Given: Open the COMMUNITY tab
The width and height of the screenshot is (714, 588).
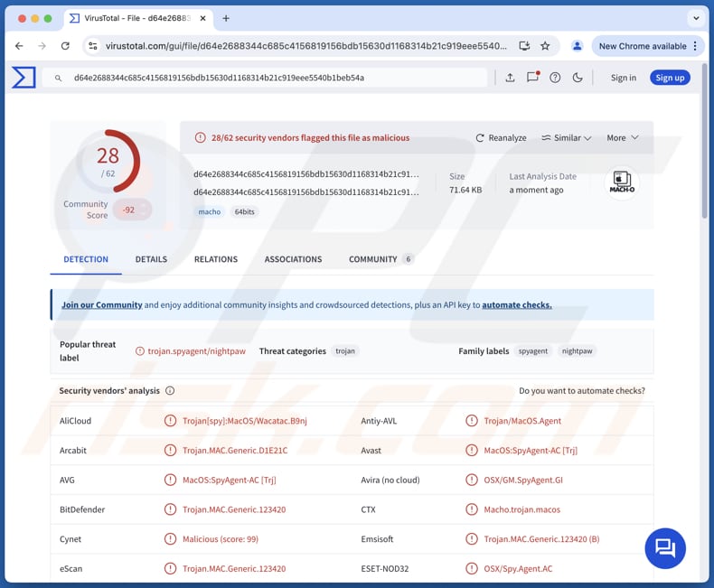Looking at the screenshot, I should [x=380, y=259].
